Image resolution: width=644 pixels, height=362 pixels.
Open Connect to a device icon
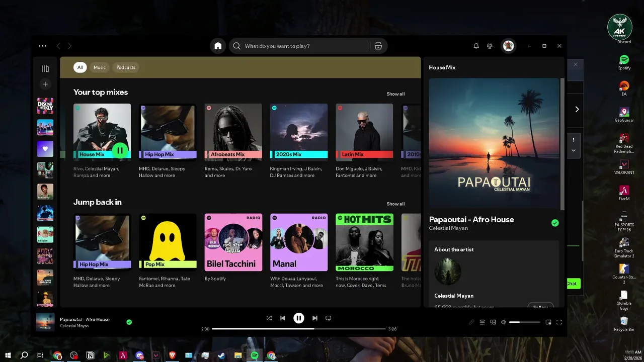pos(493,322)
